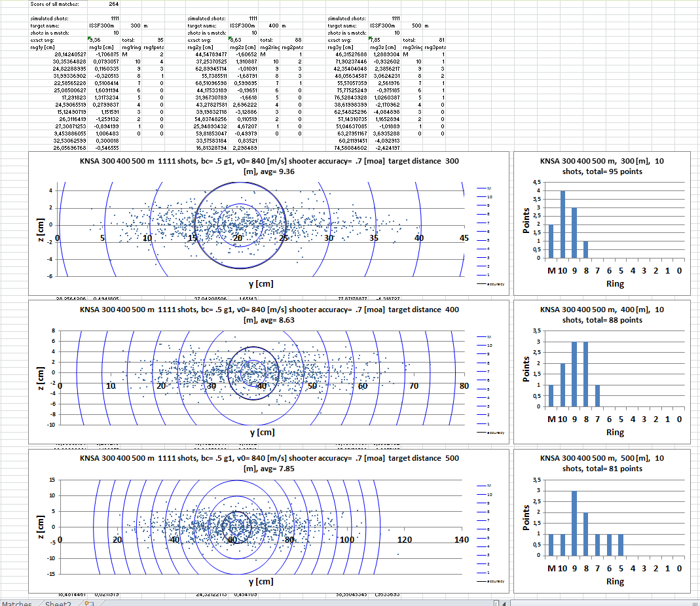Click the x-axis label 80 in 400 m scatter chart
Screen dimensions: 700x606
[x=464, y=385]
